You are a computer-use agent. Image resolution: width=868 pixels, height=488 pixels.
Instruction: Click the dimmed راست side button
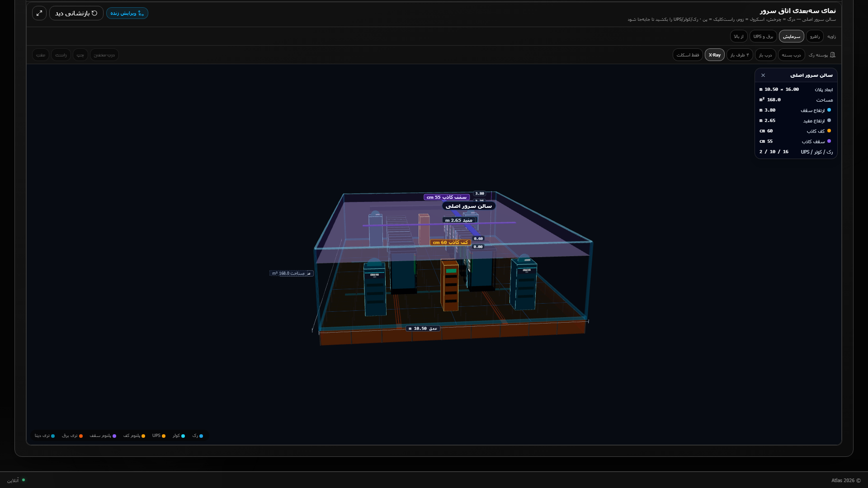click(x=61, y=55)
